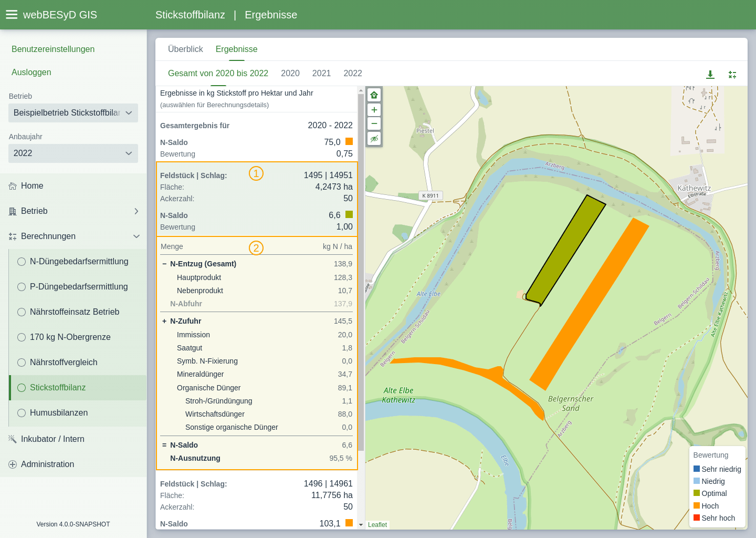
Task: Toggle map layer visibility eye icon
Action: (x=374, y=139)
